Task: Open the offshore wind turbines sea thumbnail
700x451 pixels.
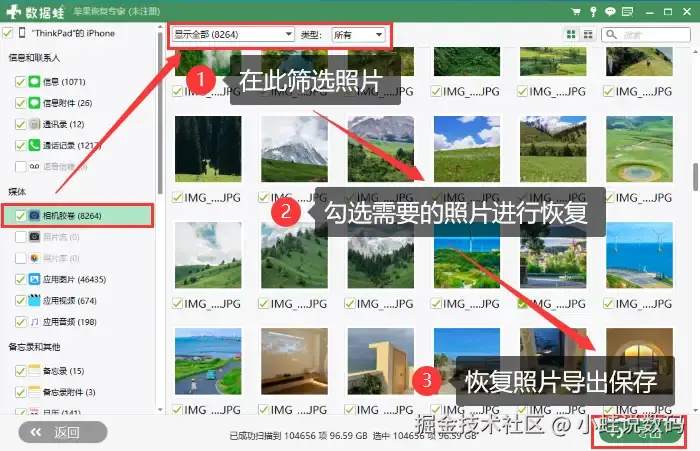Action: (x=639, y=255)
